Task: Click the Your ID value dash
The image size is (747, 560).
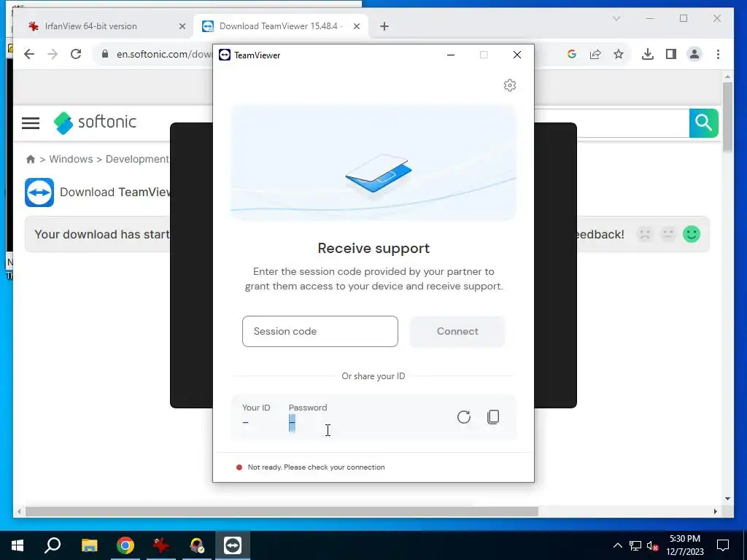Action: point(245,422)
